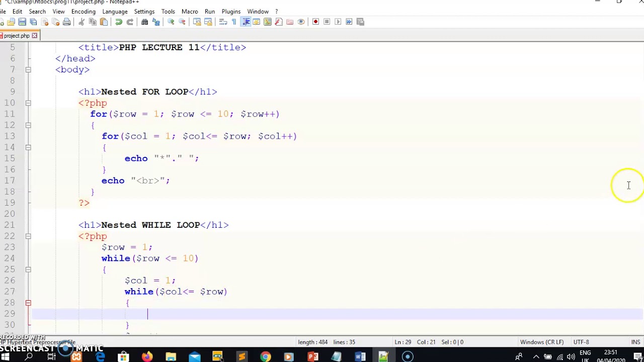
Task: Open Find with the binoculars icon
Action: [x=145, y=22]
